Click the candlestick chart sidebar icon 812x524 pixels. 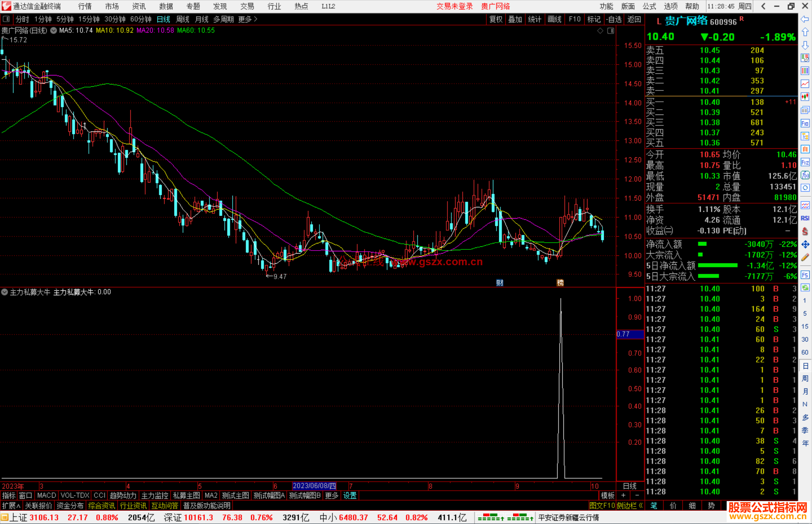(x=805, y=97)
